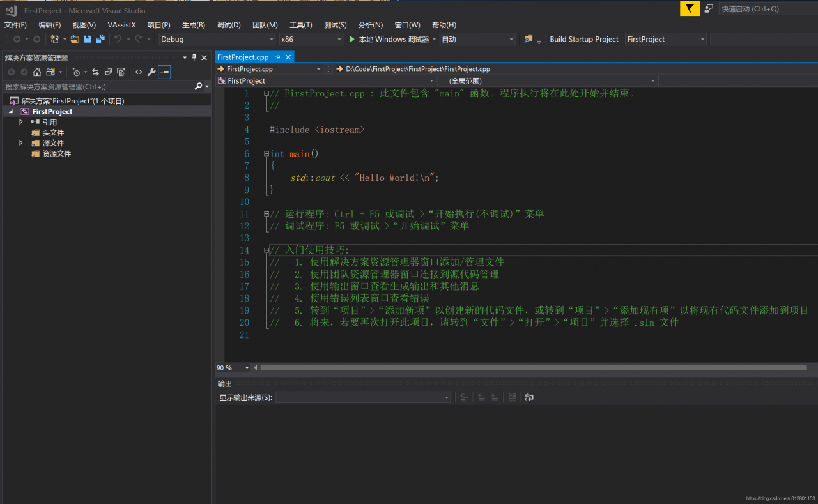This screenshot has width=818, height=504.
Task: Click the Open File folder icon
Action: point(75,39)
